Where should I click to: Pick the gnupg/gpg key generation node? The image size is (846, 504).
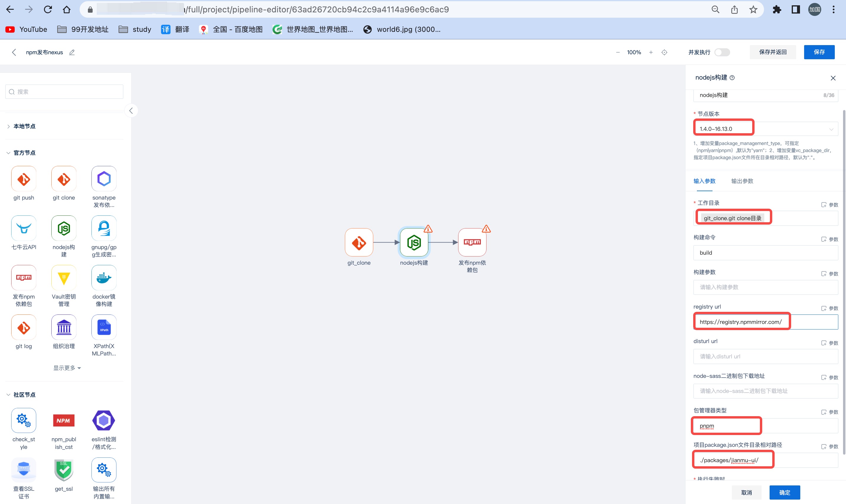104,228
